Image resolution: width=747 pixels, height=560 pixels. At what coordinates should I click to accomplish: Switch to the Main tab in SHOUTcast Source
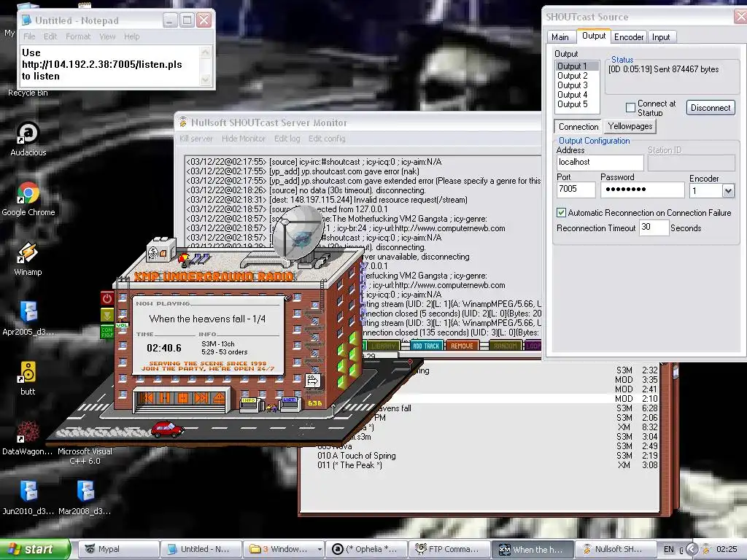click(560, 36)
